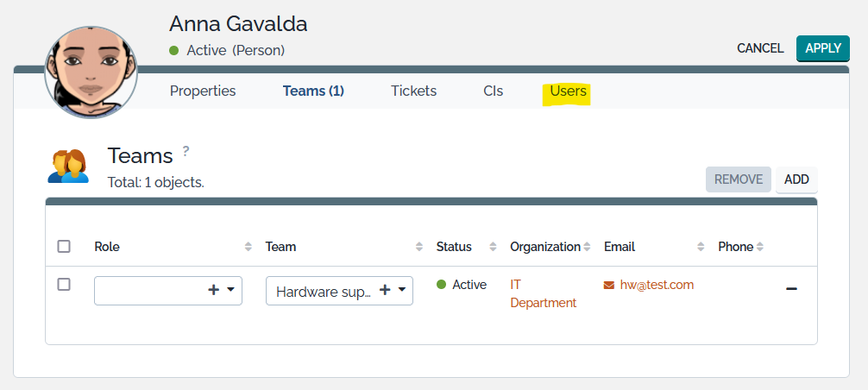Viewport: 868px width, 390px height.
Task: Click the Teams help question mark icon
Action: 186,151
